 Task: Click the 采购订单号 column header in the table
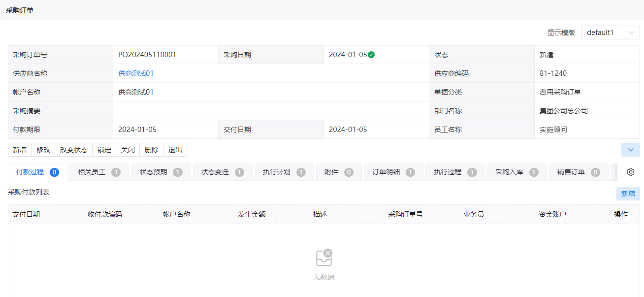coord(406,214)
